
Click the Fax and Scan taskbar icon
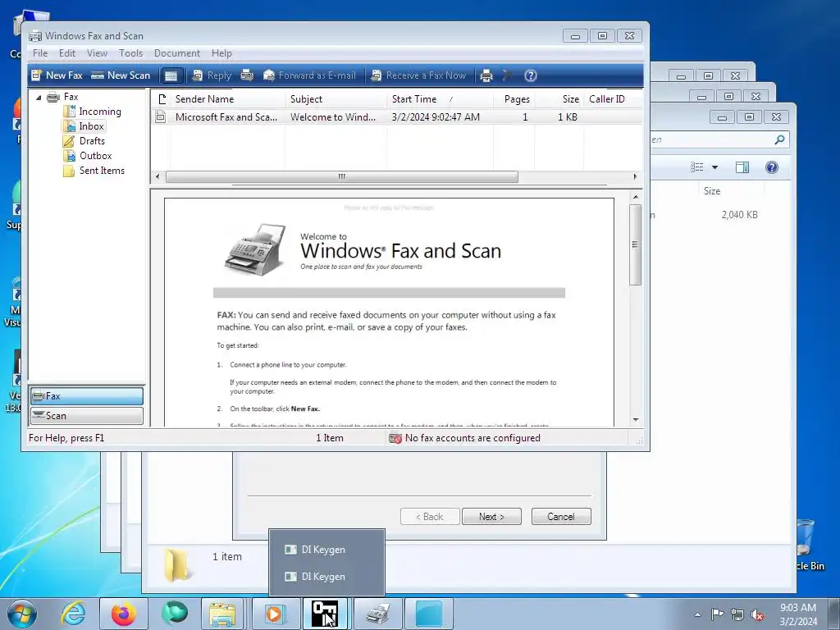377,614
